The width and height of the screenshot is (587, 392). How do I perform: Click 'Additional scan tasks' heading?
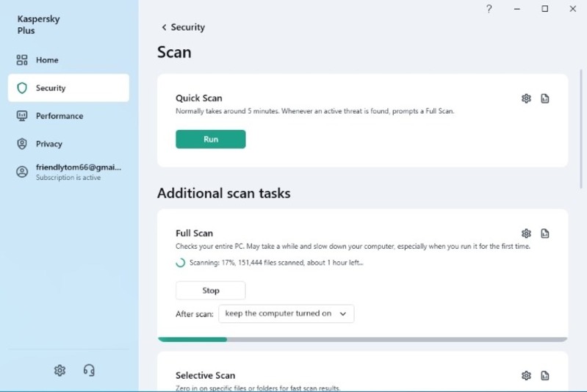pos(224,193)
